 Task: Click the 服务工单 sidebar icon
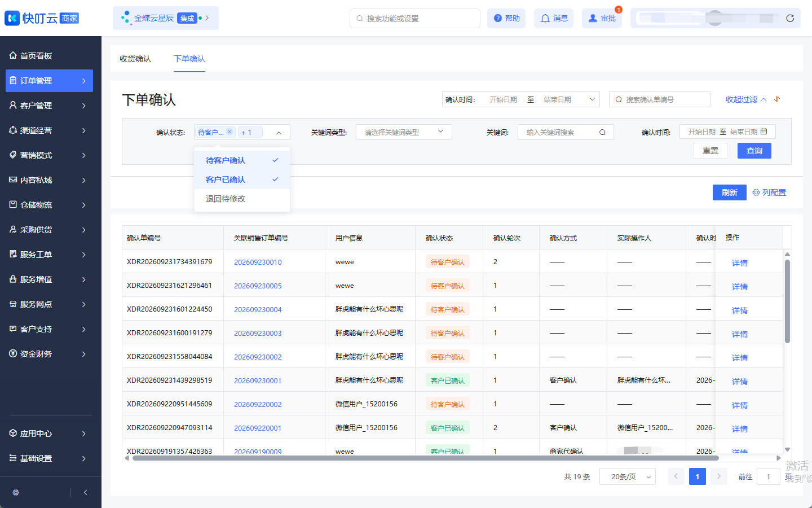(x=13, y=254)
